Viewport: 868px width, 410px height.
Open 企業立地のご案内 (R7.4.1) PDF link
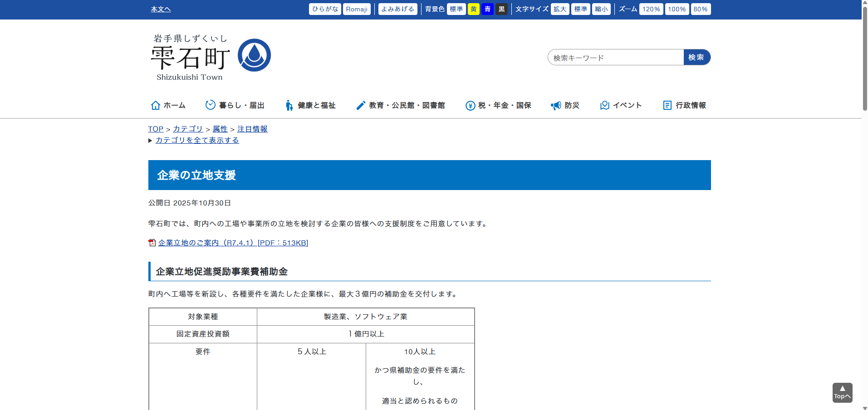233,243
